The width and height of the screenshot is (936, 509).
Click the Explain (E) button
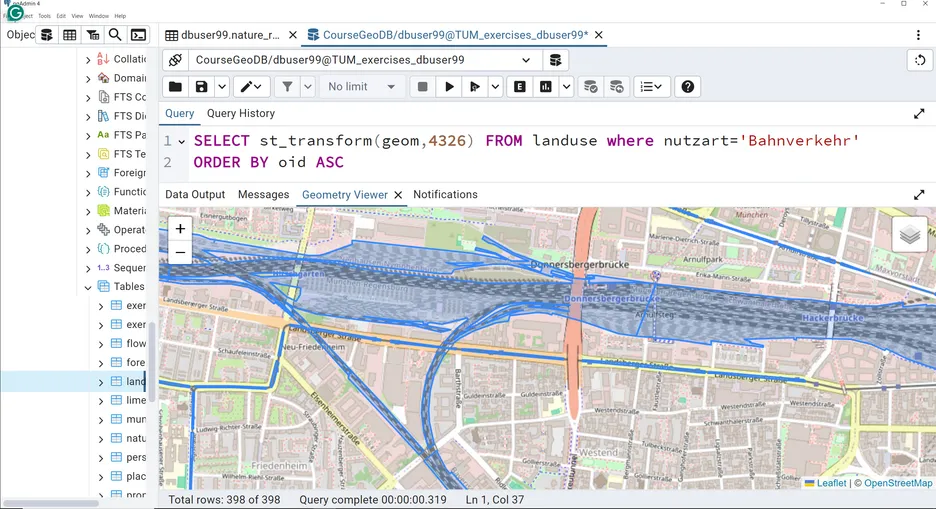[519, 87]
